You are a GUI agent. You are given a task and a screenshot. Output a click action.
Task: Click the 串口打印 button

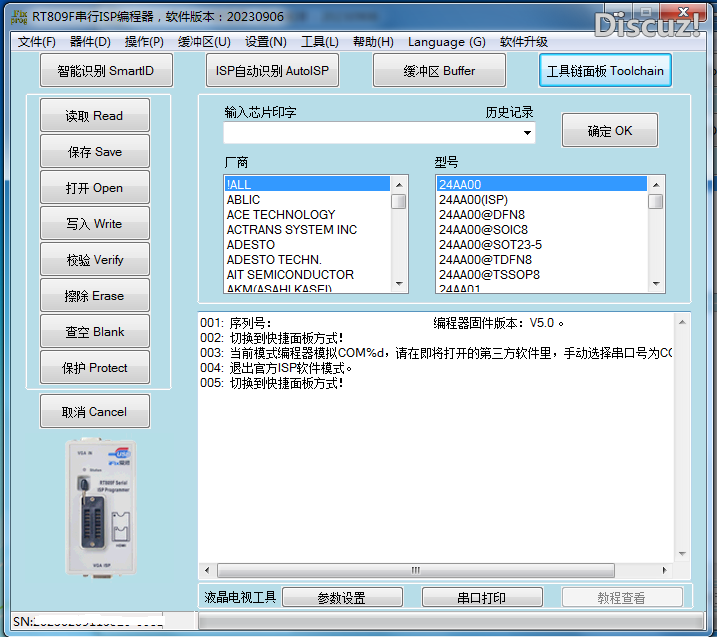482,597
